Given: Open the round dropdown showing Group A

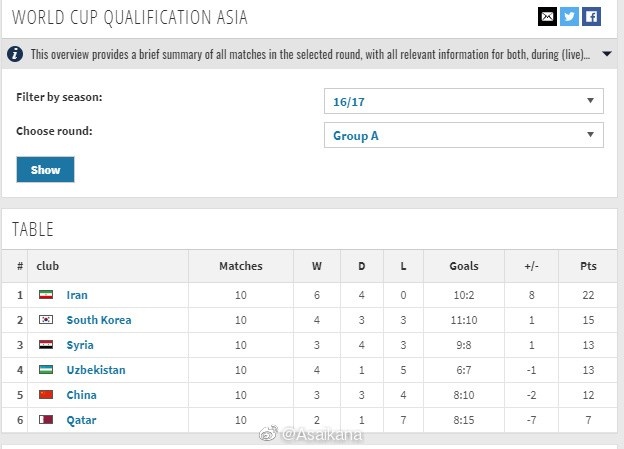Looking at the screenshot, I should [x=464, y=135].
